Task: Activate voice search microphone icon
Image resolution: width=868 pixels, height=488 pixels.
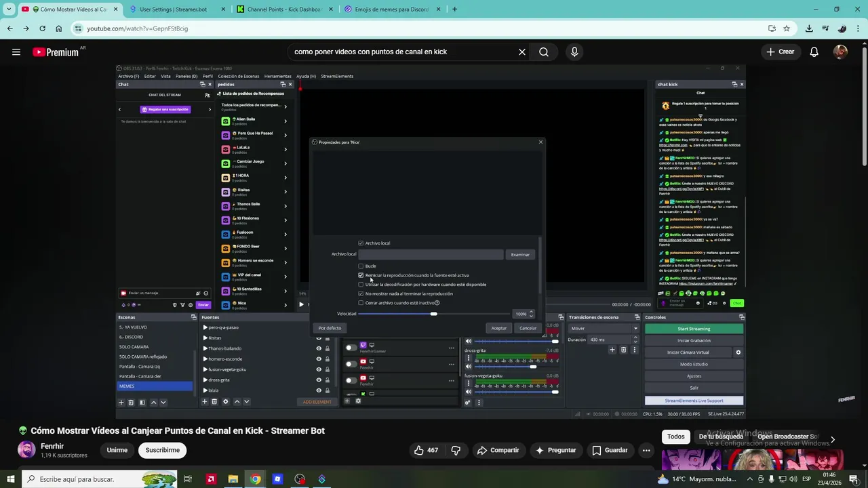Action: (x=574, y=52)
